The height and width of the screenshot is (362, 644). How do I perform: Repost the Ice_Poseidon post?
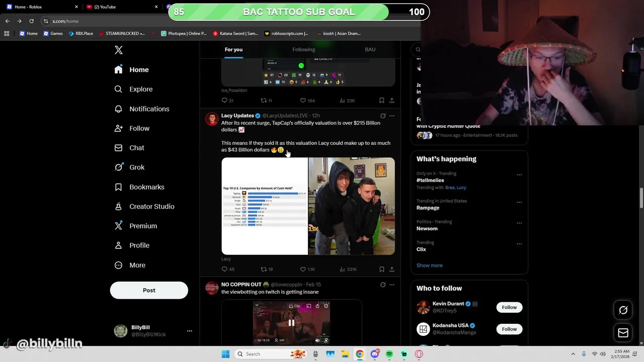click(x=266, y=101)
